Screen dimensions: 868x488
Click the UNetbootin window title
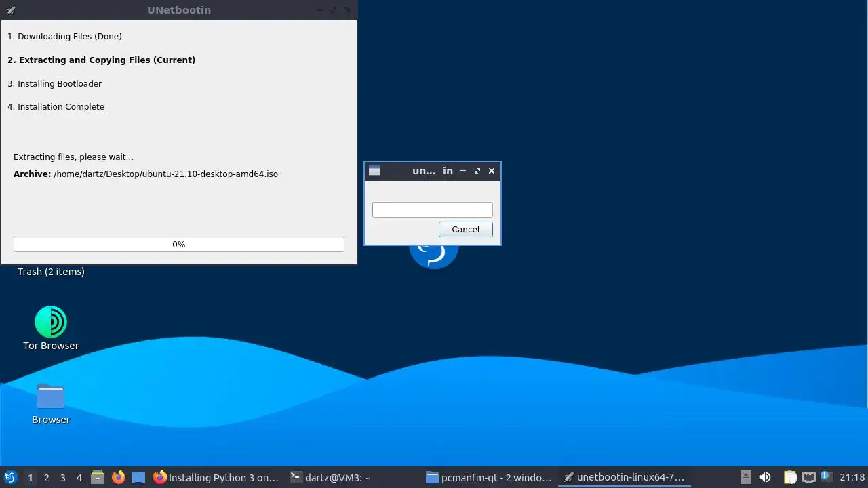pyautogui.click(x=179, y=10)
